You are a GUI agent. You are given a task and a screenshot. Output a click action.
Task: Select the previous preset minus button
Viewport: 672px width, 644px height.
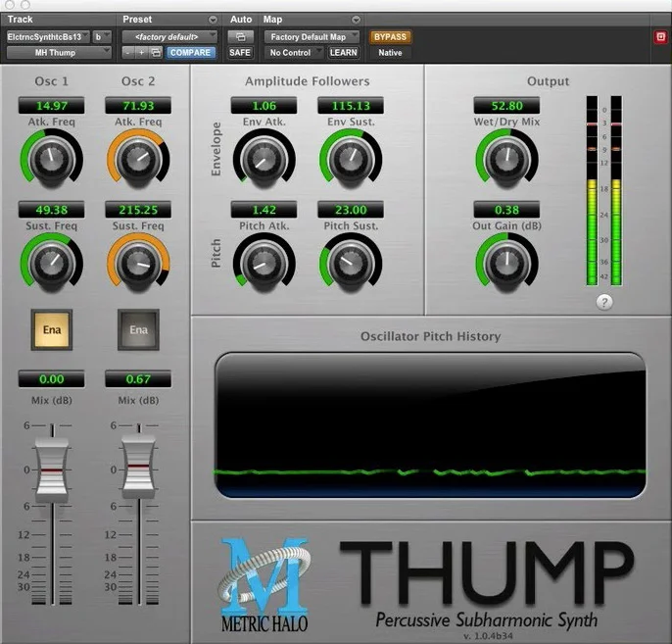pyautogui.click(x=127, y=53)
